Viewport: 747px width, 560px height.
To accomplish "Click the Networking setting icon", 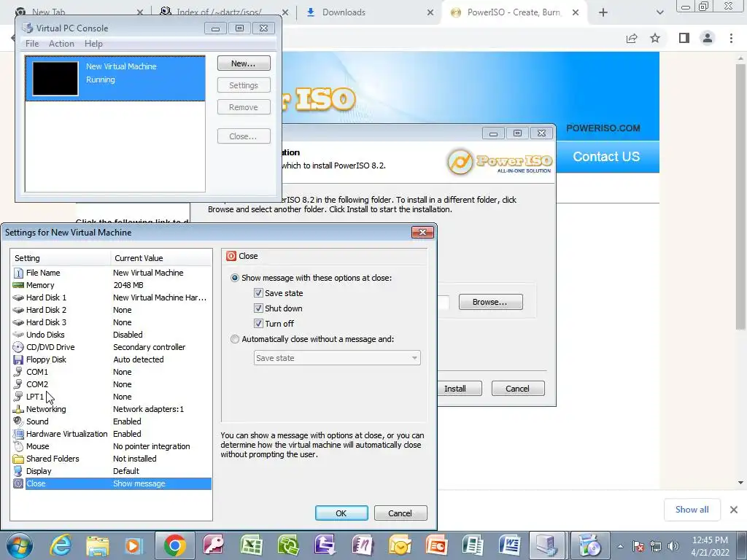I will pos(18,409).
